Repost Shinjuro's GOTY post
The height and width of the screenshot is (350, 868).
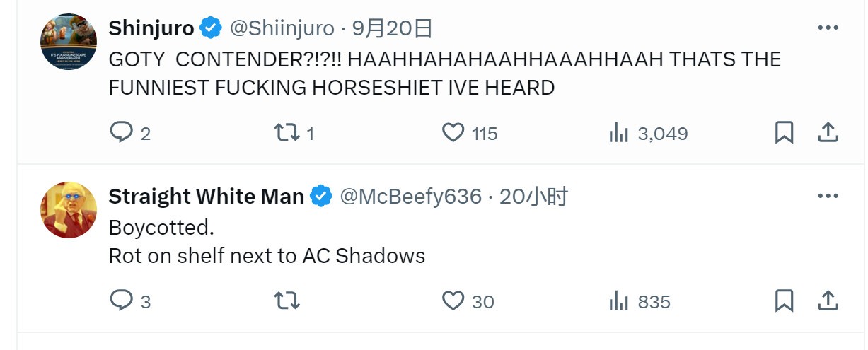click(287, 133)
